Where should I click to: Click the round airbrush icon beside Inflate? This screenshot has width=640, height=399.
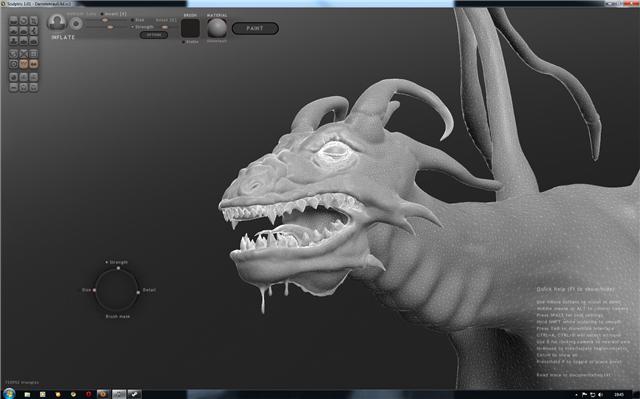coord(76,24)
